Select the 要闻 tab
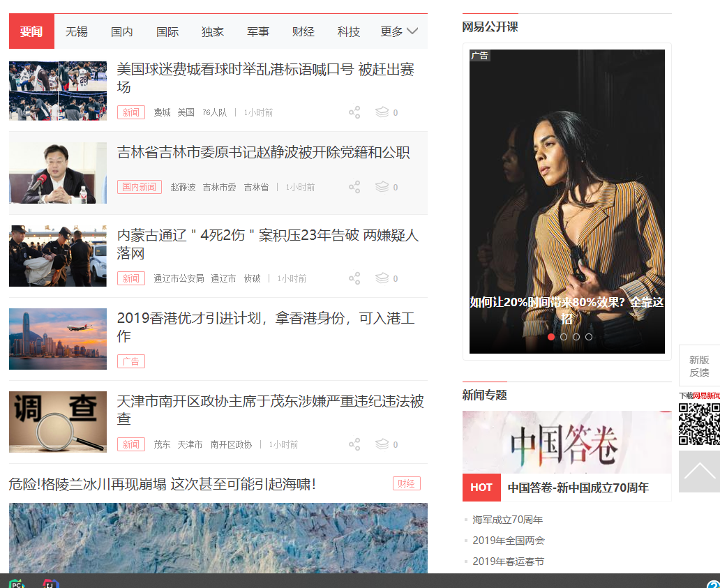Image resolution: width=720 pixels, height=588 pixels. click(x=31, y=31)
